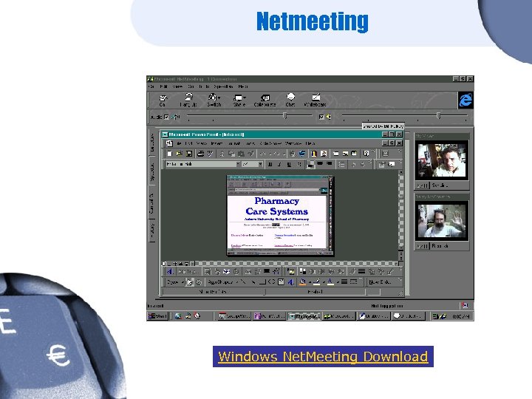Viewport: 532px width, 399px height.
Task: Switch to the Directory side tab
Action: click(x=152, y=143)
